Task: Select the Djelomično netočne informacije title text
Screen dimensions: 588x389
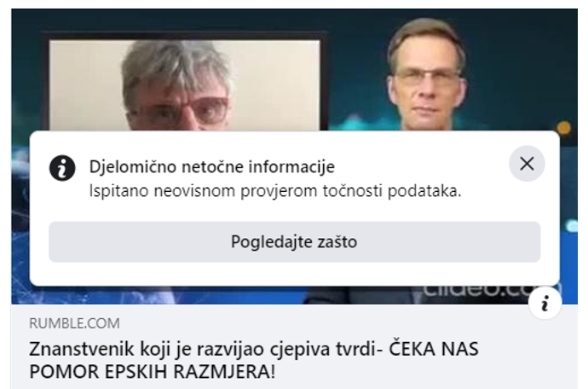Action: click(212, 166)
